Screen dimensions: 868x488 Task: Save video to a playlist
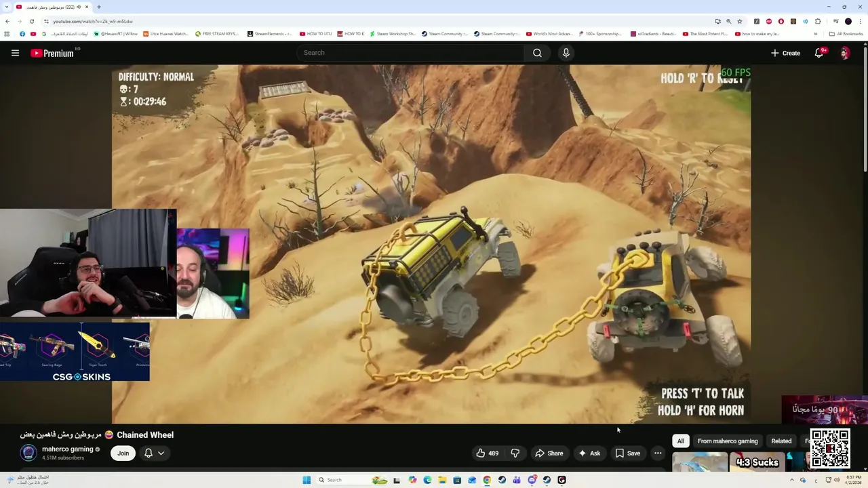click(627, 453)
